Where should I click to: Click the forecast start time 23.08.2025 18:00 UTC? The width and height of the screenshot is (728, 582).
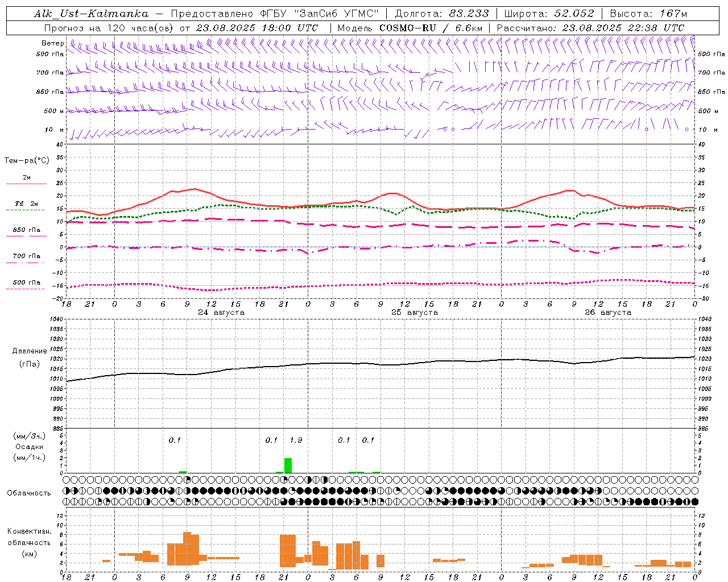(257, 28)
